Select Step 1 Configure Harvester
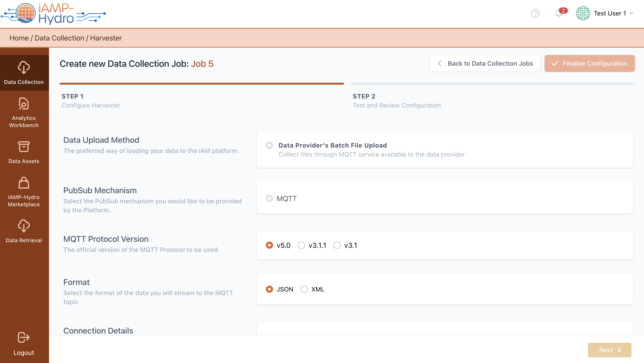This screenshot has width=644, height=363. point(91,101)
